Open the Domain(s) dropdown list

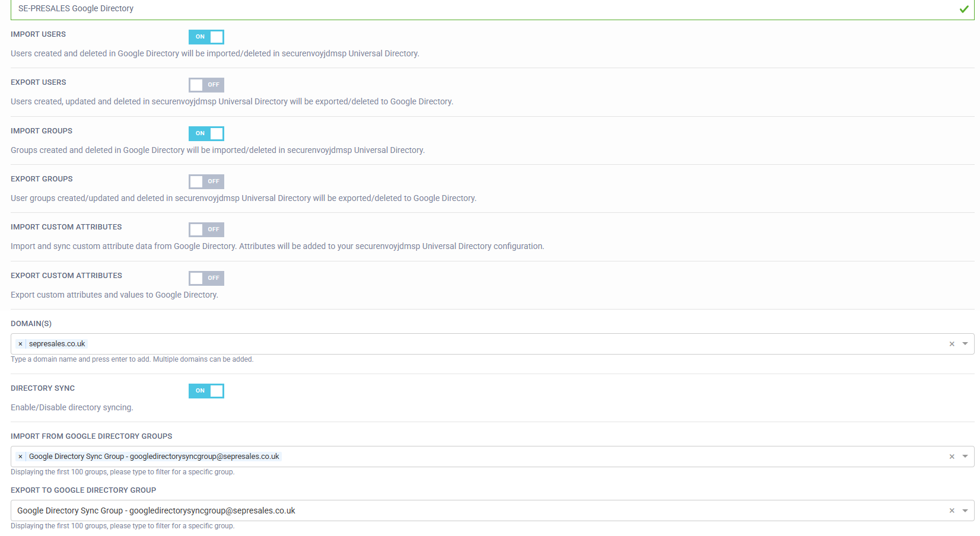966,344
